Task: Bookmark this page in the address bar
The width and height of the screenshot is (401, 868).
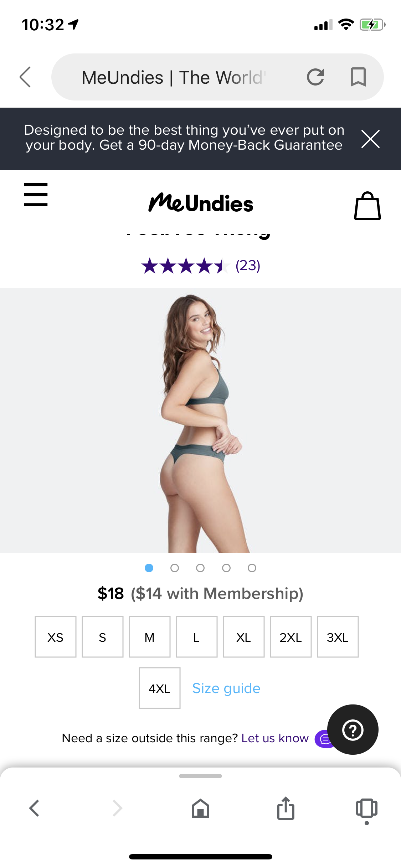Action: (x=358, y=77)
